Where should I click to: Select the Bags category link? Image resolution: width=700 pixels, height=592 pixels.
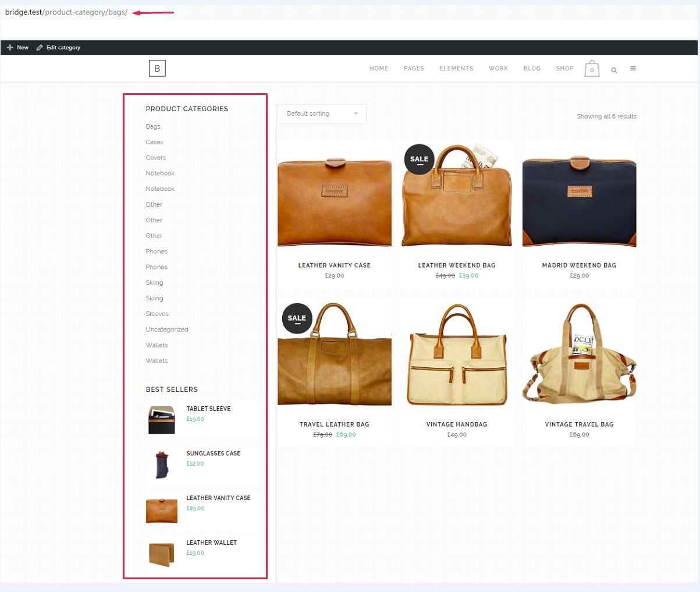pos(153,126)
